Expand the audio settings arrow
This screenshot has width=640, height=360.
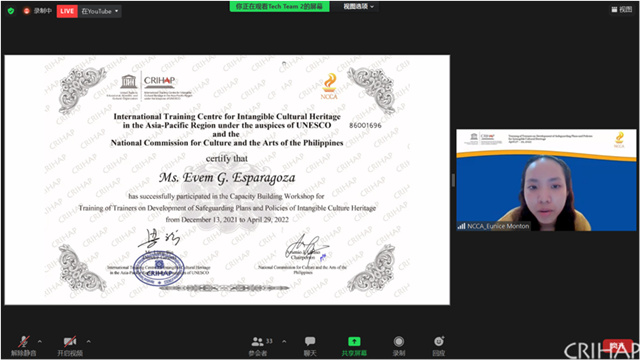coord(40,341)
